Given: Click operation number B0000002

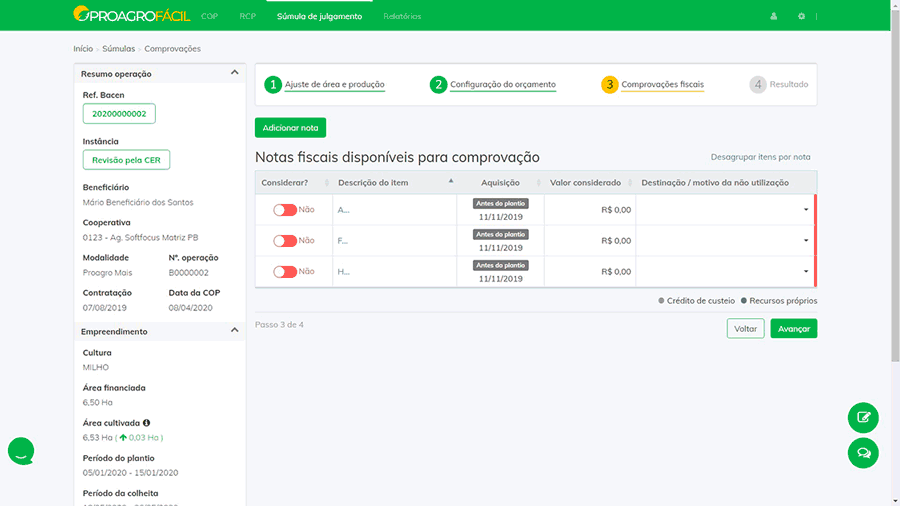Looking at the screenshot, I should tap(188, 273).
